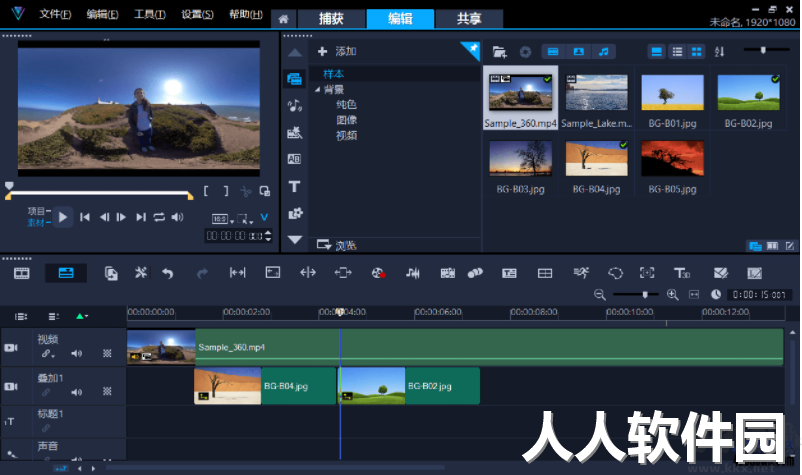
Task: Mute the 视频 track audio
Action: tap(76, 353)
